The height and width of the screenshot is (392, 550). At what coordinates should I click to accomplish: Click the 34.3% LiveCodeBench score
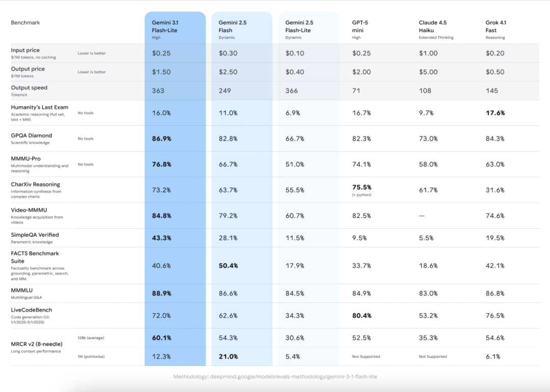295,316
